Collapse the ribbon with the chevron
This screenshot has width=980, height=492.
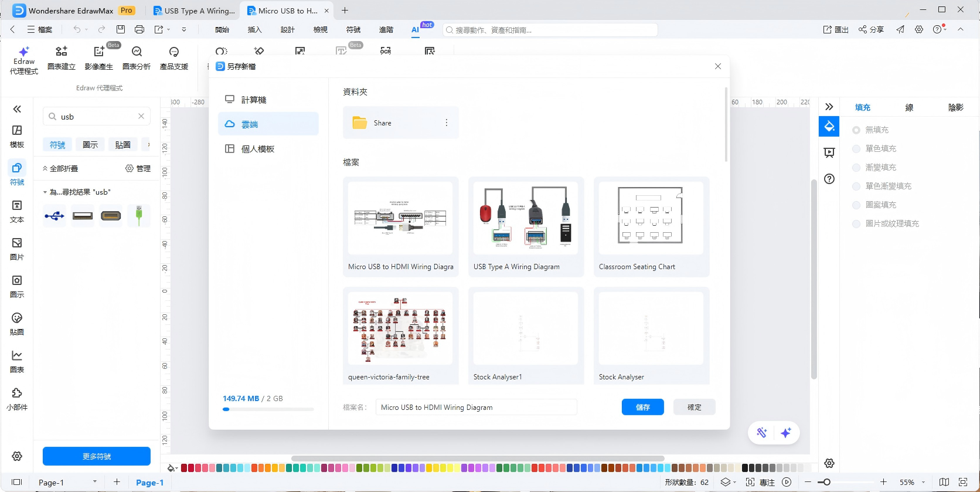coord(961,29)
